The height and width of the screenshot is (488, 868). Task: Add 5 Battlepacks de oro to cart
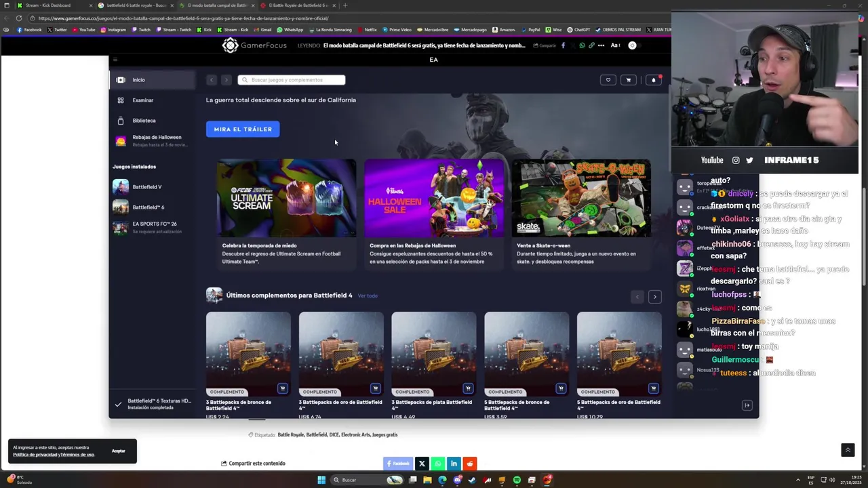653,388
